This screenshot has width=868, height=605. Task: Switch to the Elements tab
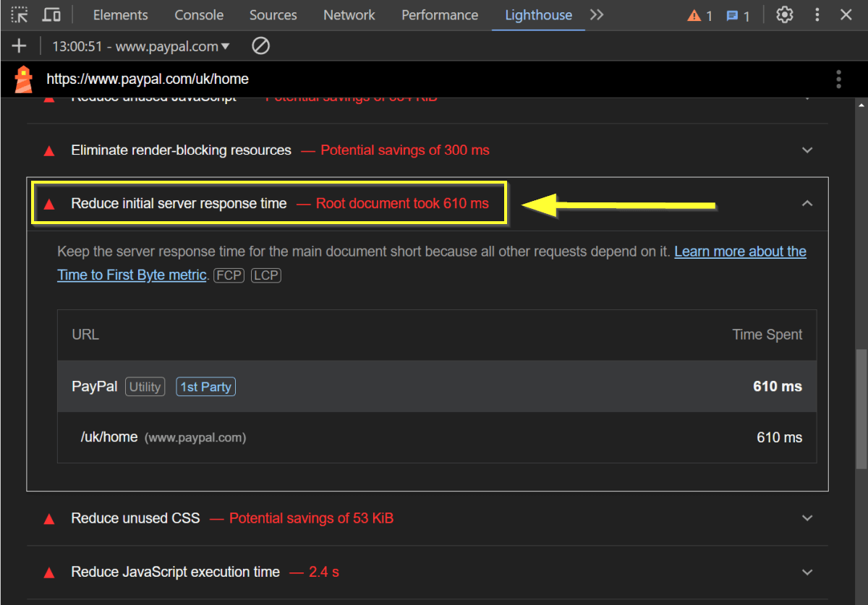(x=121, y=15)
